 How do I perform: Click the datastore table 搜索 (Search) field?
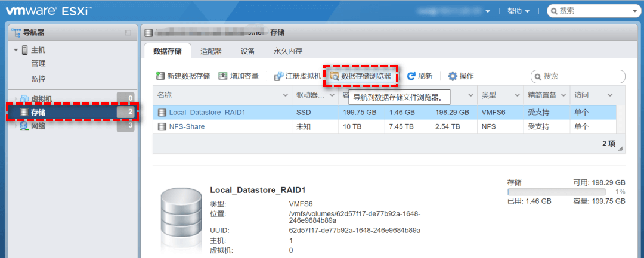581,76
